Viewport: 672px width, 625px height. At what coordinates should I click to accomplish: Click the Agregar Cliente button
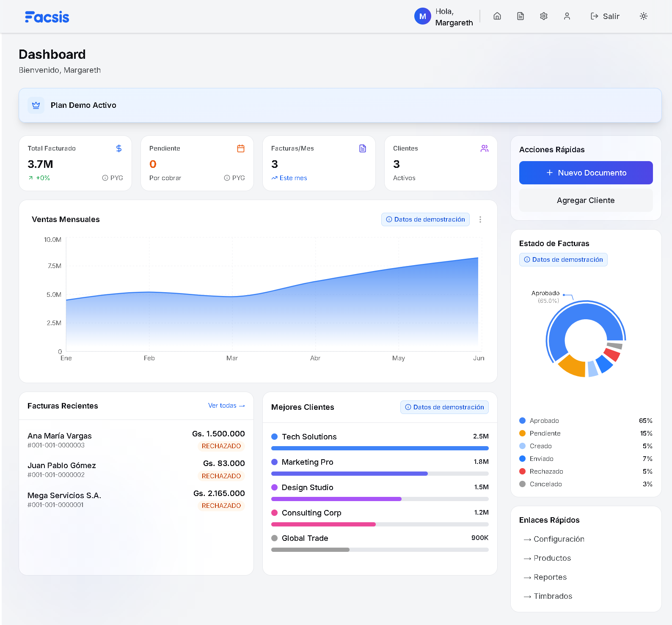586,200
